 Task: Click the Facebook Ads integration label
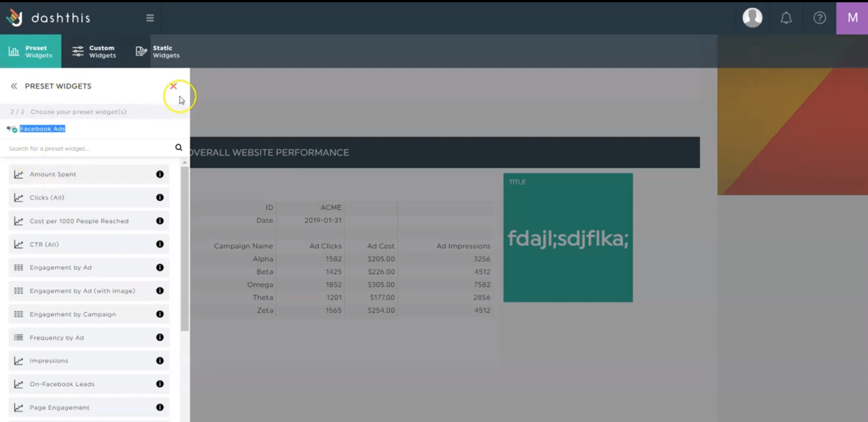click(42, 129)
